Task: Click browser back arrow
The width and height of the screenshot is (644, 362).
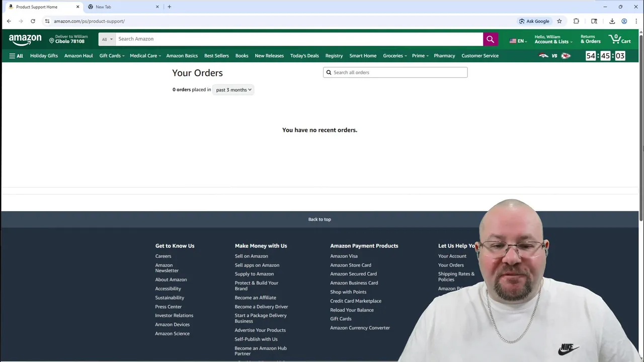Action: pyautogui.click(x=9, y=21)
